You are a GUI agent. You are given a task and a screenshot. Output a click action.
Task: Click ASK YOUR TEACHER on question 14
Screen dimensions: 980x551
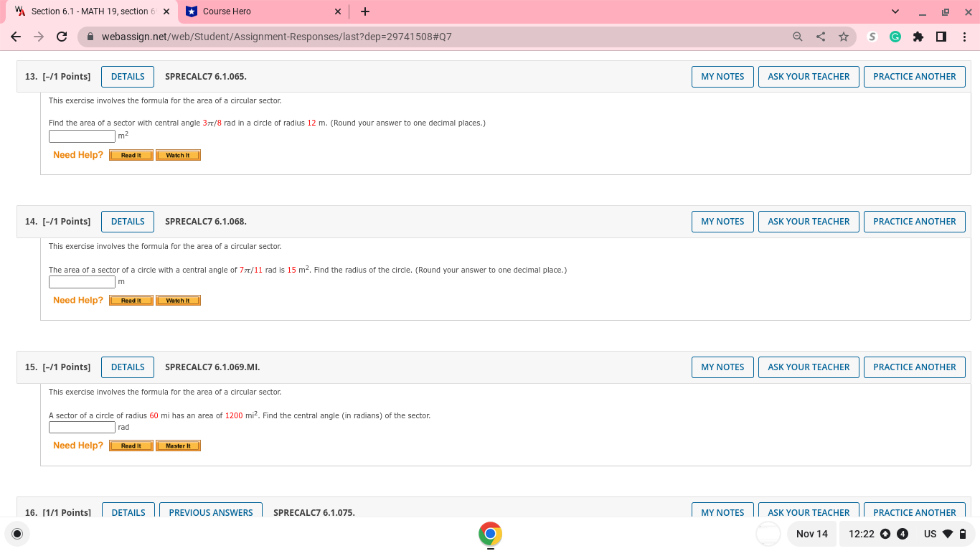pos(809,222)
